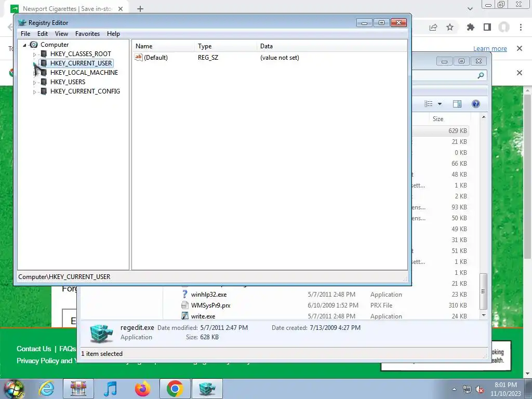Select the HKEY_CURRENT_USER tree item
Screen dimensions: 532x399
[81, 63]
